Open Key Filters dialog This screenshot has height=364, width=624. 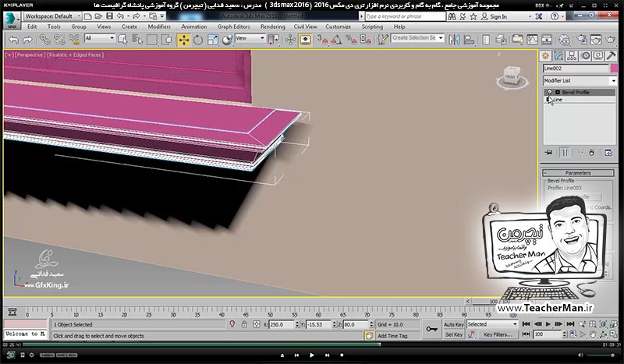click(x=498, y=334)
